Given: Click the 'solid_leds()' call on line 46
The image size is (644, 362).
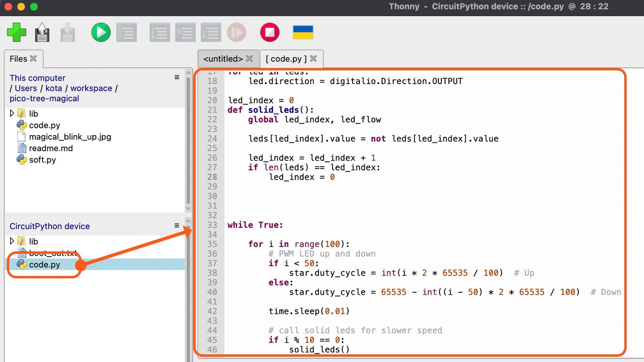Looking at the screenshot, I should (319, 349).
